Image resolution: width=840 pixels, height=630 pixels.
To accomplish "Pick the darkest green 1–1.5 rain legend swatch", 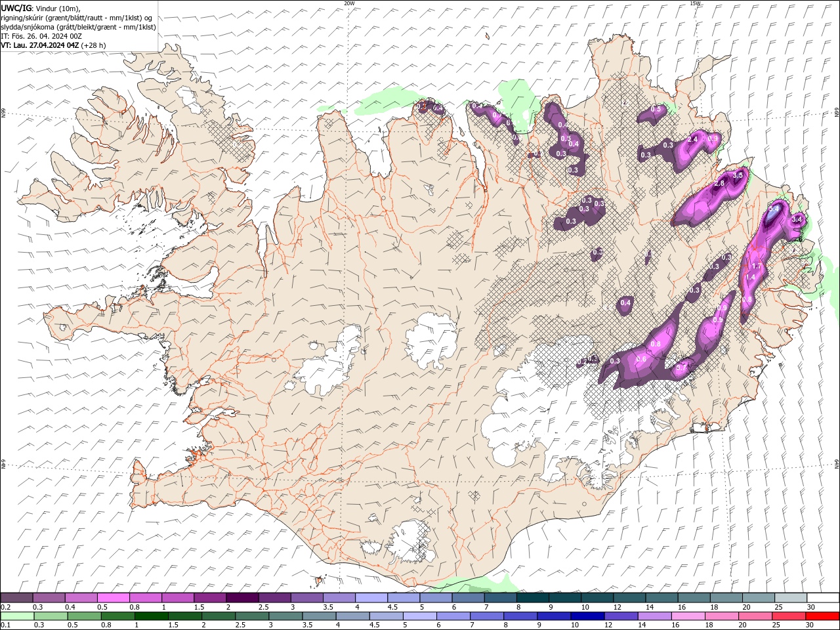I will tap(152, 616).
